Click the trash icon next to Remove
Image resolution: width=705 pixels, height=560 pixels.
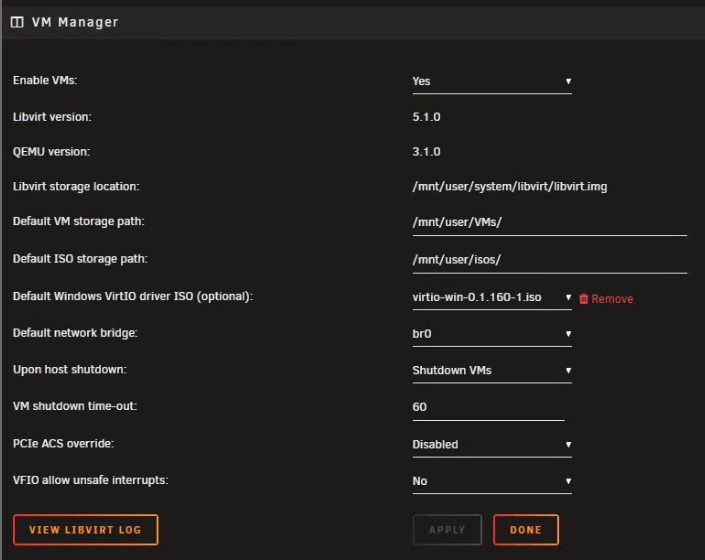tap(584, 299)
